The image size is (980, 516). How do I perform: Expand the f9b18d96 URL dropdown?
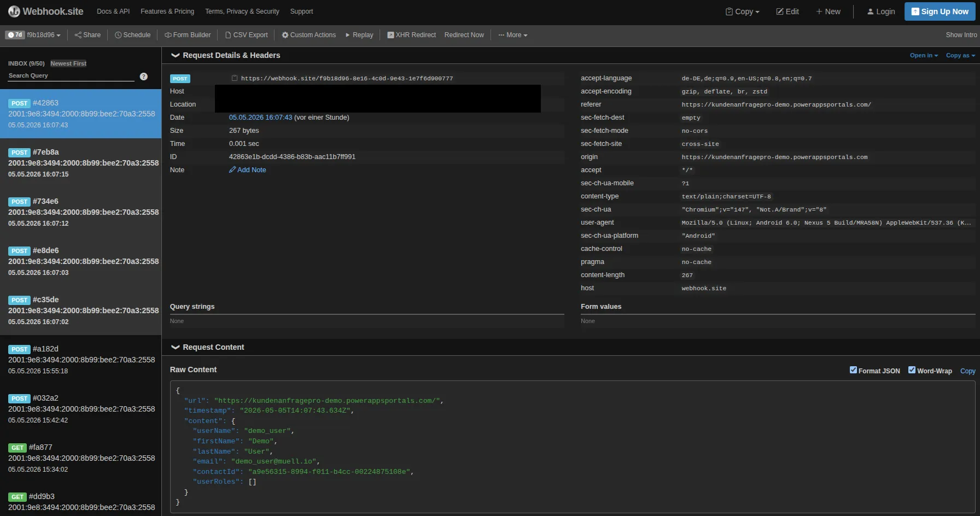click(44, 35)
